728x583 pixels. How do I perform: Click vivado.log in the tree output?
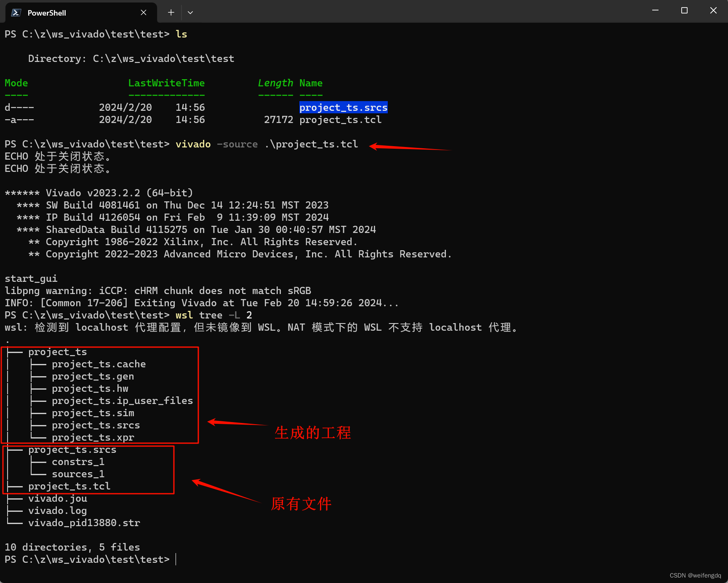tap(58, 511)
